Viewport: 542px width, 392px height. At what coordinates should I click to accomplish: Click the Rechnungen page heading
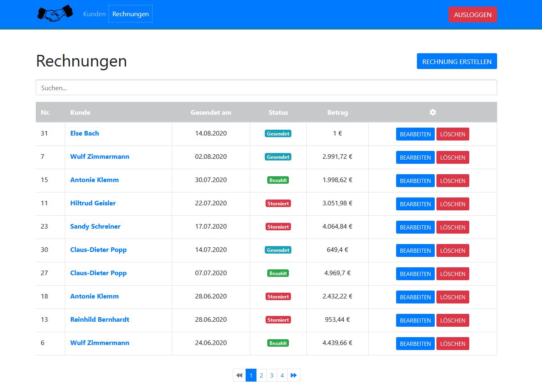point(81,61)
